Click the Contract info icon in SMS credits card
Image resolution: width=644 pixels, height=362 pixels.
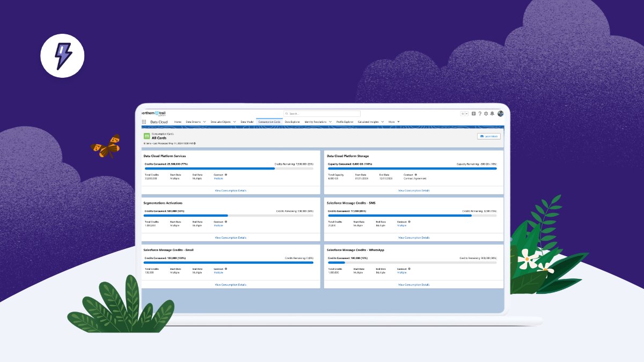click(410, 221)
